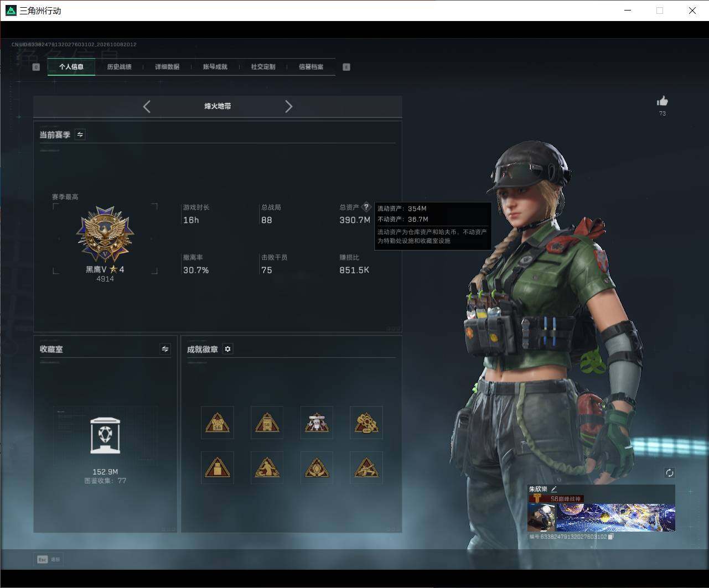This screenshot has height=588, width=709.
Task: Click the 朱欣樂 player name
Action: (538, 489)
